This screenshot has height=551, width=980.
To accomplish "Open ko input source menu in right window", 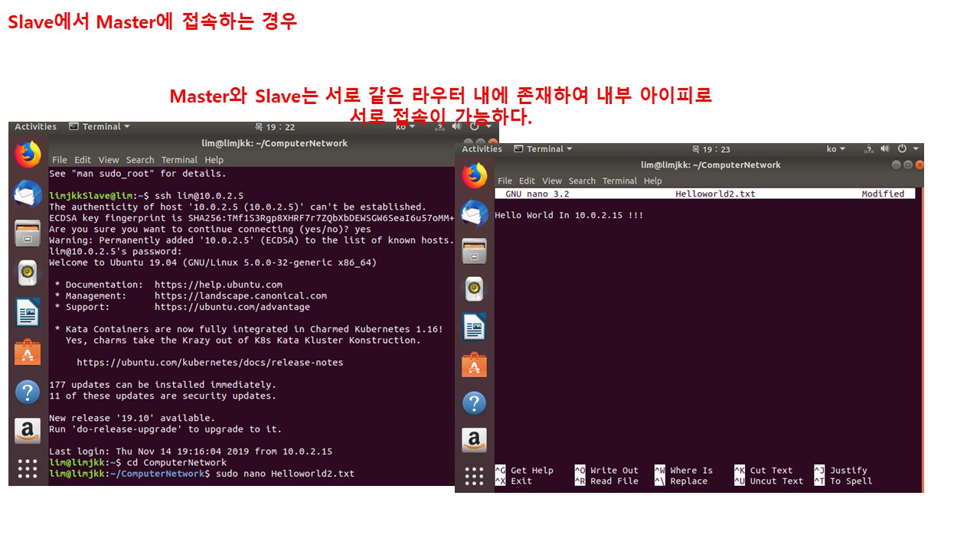I will [836, 149].
